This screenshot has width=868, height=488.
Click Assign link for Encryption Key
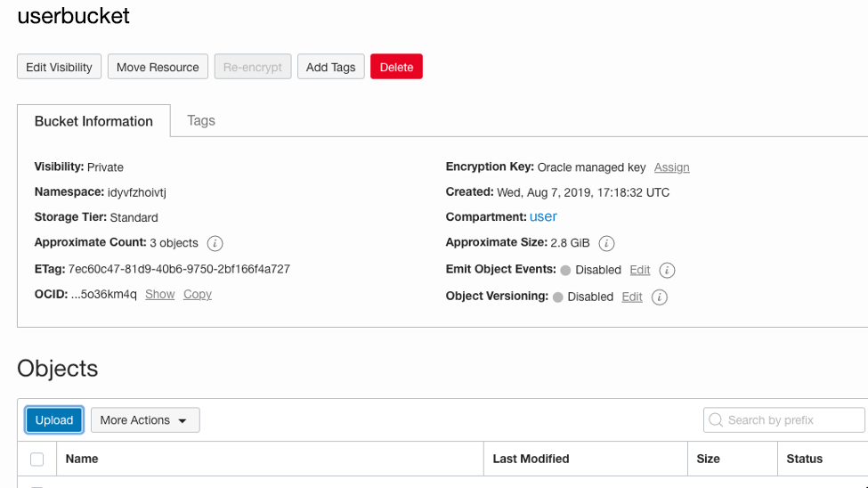tap(671, 167)
